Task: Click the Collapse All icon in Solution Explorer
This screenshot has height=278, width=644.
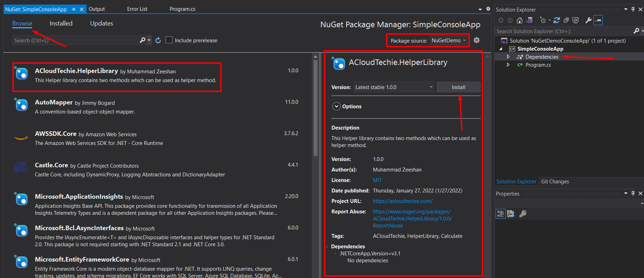Action: click(x=566, y=20)
